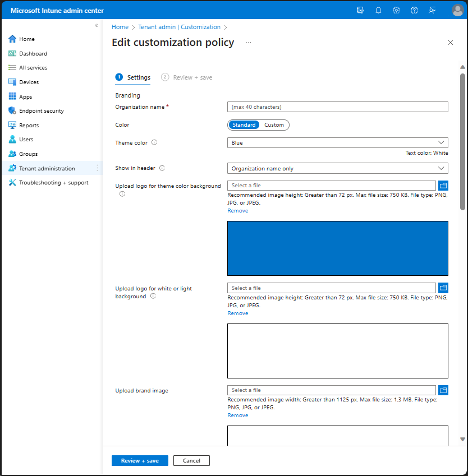The height and width of the screenshot is (476, 468).
Task: Open portal settings via the gear icon
Action: click(396, 10)
